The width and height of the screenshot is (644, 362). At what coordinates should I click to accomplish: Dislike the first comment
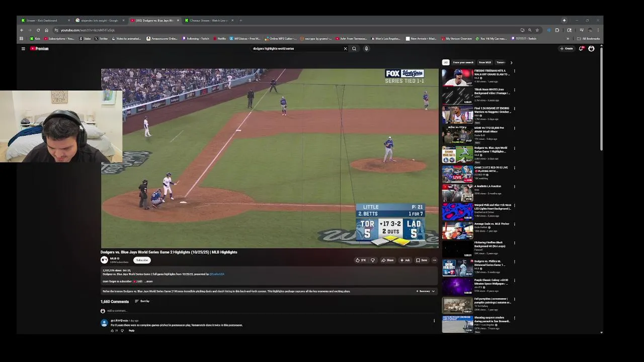pyautogui.click(x=122, y=331)
